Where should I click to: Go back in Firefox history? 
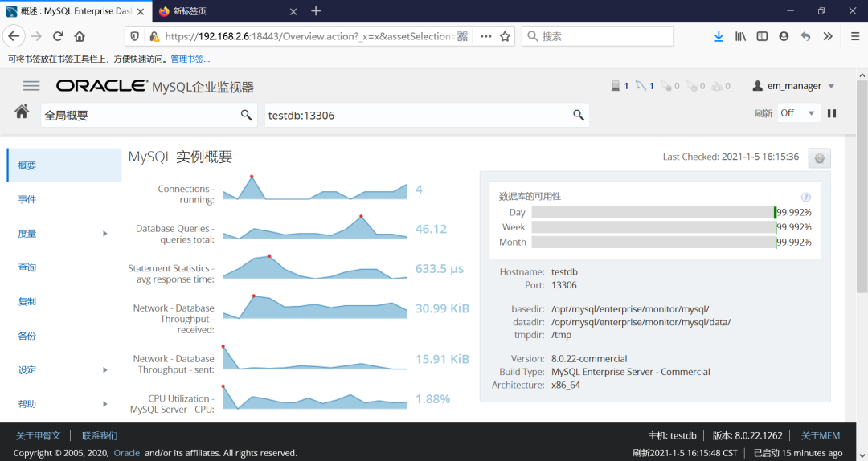coord(14,36)
